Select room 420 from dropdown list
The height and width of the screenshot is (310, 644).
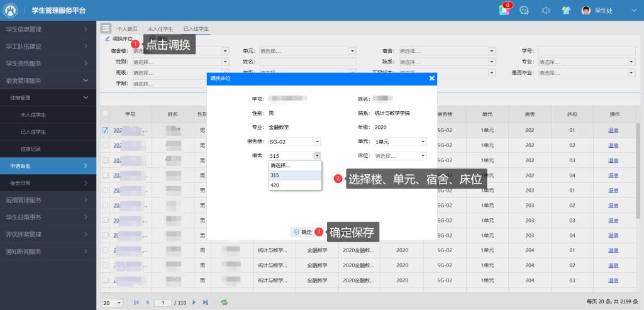point(275,185)
